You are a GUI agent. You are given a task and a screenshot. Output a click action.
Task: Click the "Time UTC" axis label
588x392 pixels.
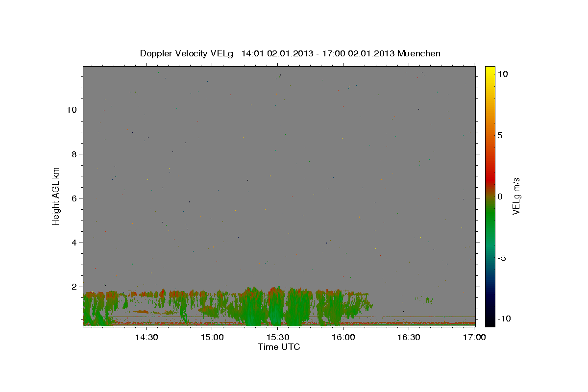(279, 347)
